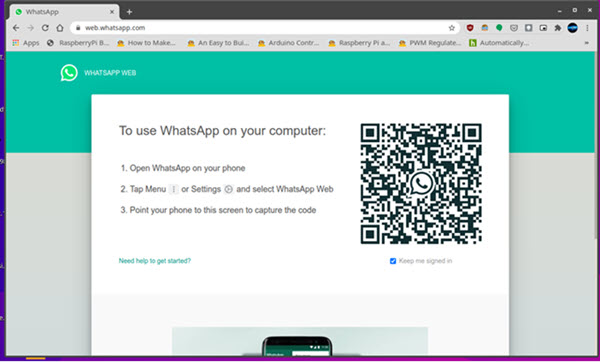Open the Arduino Contr... bookmark

pos(288,43)
